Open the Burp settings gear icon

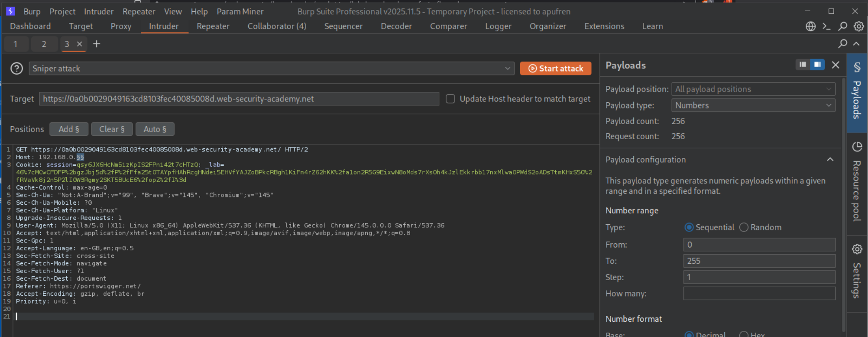858,26
